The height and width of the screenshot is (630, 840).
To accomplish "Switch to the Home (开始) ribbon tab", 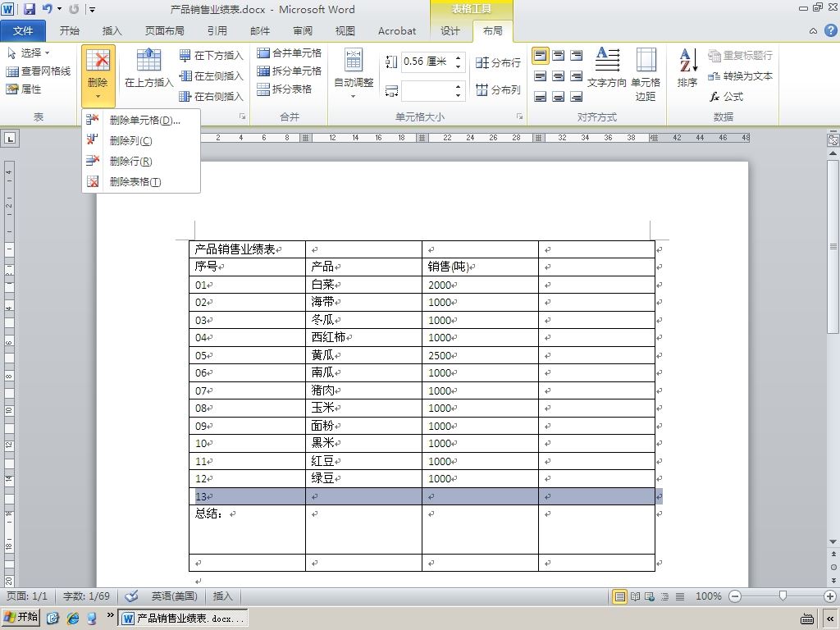I will click(69, 31).
